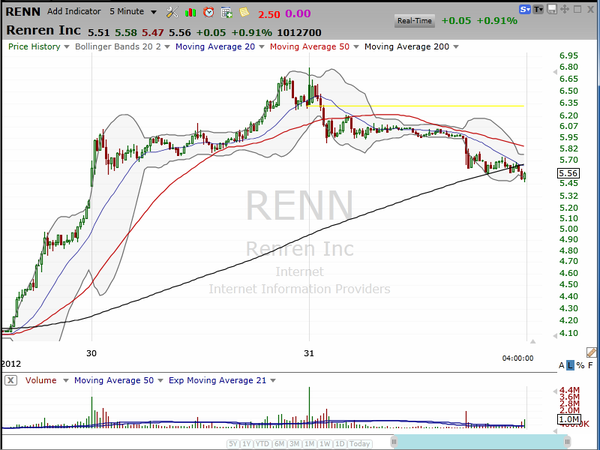This screenshot has width=600, height=450.
Task: Click the add-to-calendar icon in toolbar
Action: point(227,13)
